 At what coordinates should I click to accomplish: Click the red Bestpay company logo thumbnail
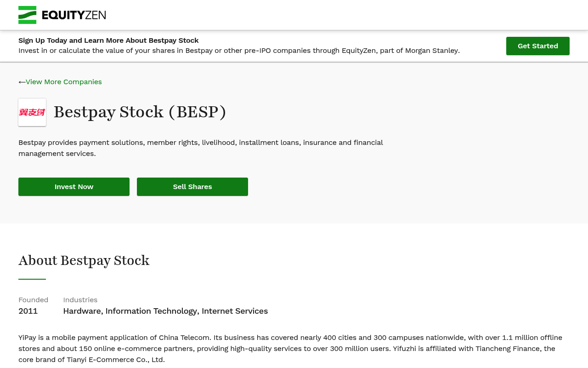[x=32, y=112]
